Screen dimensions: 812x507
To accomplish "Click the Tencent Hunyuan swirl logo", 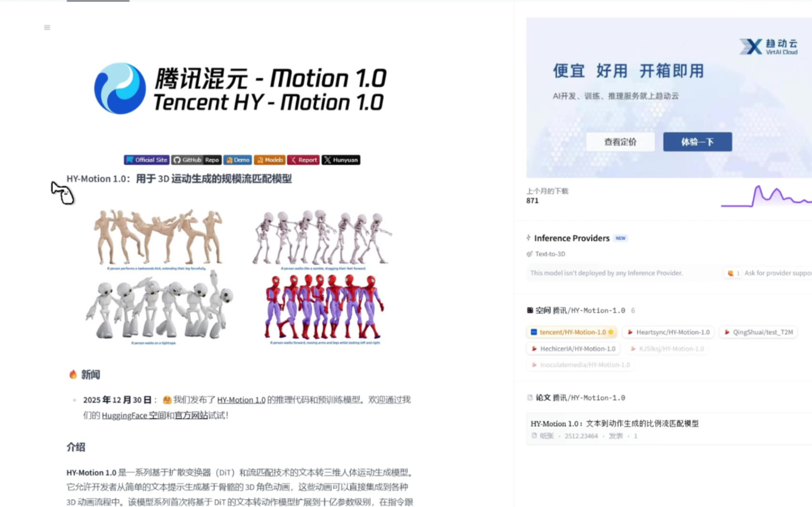I will 120,89.
